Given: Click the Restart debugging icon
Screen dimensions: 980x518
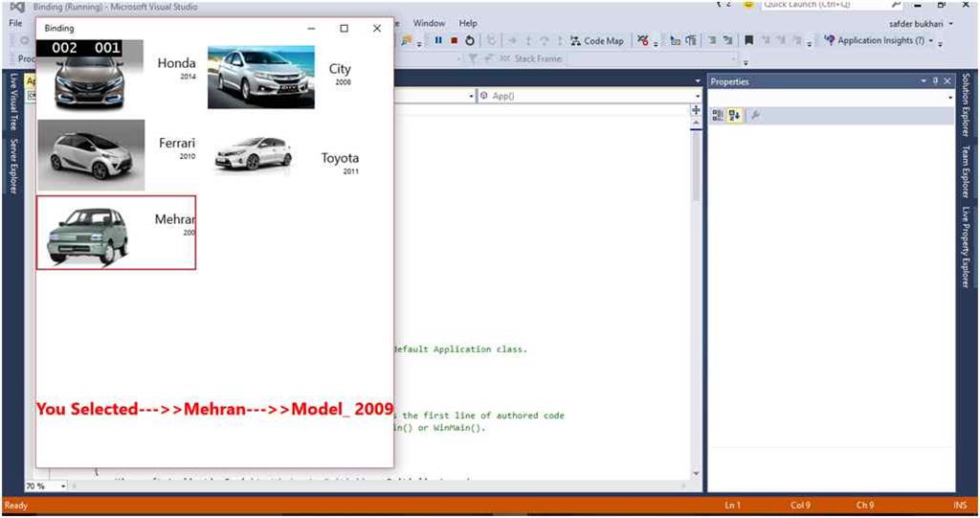Looking at the screenshot, I should [x=470, y=41].
